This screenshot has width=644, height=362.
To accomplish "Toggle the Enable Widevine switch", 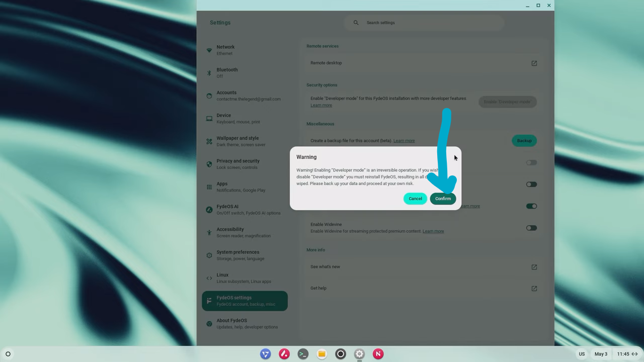I will (531, 228).
